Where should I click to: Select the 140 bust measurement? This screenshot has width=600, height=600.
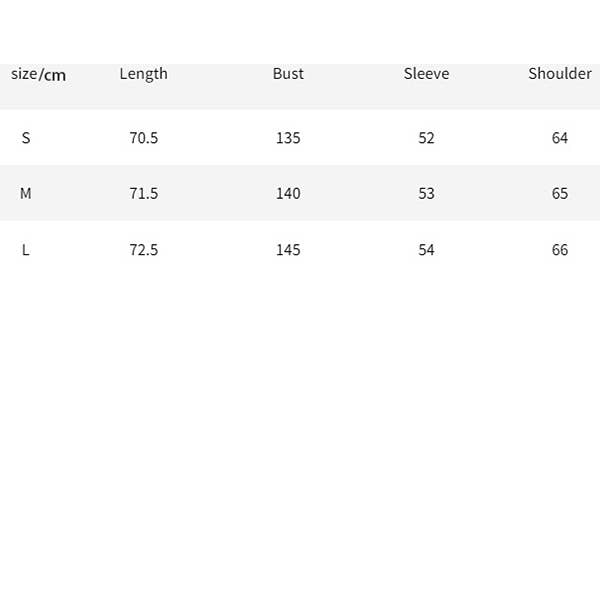(288, 194)
